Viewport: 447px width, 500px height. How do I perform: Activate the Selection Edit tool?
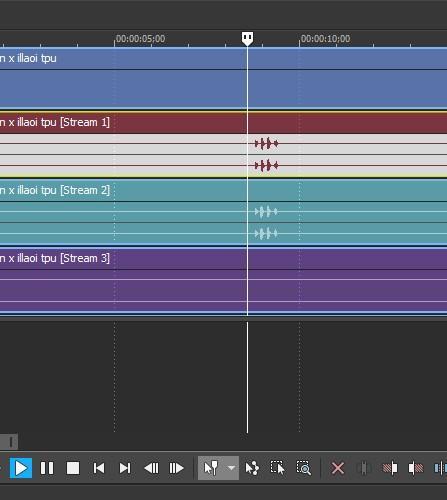(x=277, y=468)
